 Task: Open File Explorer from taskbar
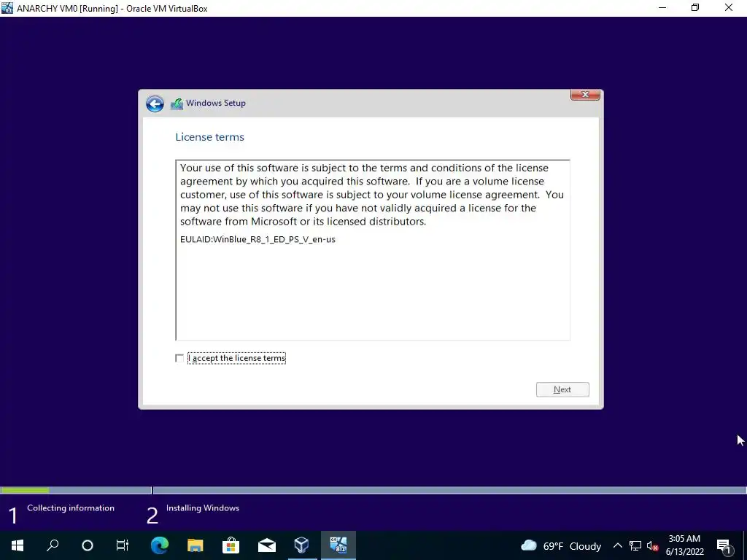195,545
